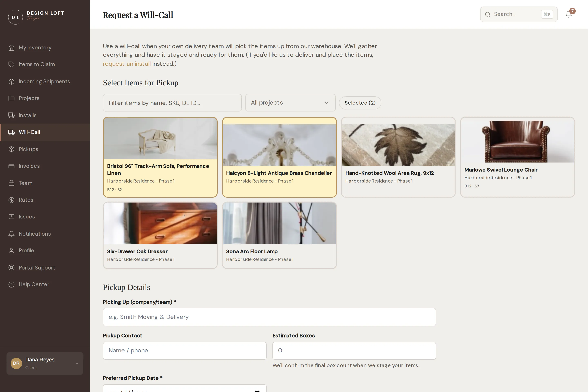Image resolution: width=588 pixels, height=392 pixels.
Task: Click the Pickup Contact name/phone field
Action: pos(185,351)
